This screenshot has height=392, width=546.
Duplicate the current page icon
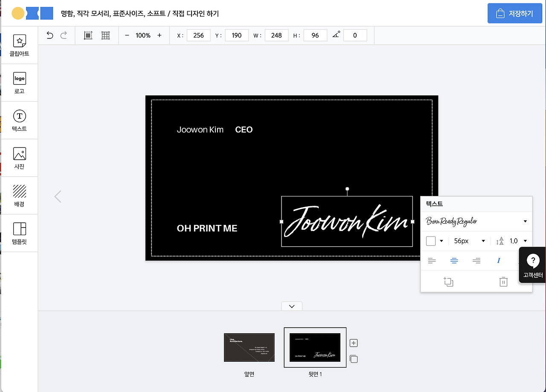(x=354, y=359)
